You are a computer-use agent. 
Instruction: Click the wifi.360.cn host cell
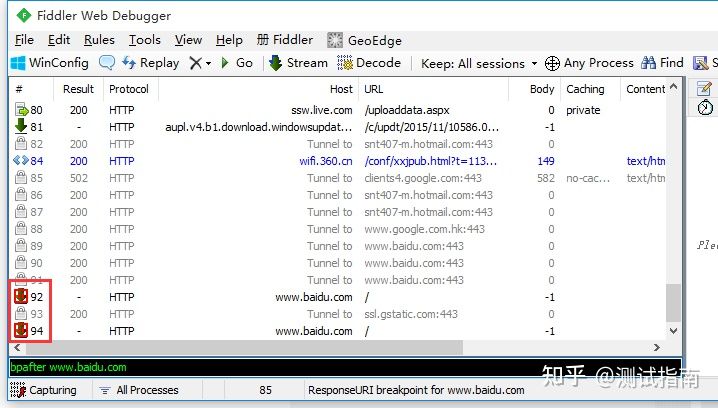click(326, 161)
